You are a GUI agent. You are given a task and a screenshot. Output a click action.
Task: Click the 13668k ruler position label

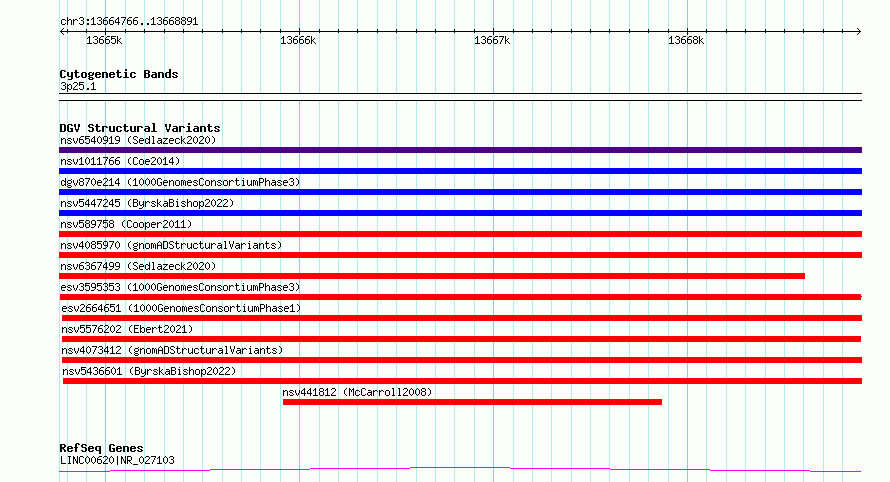pyautogui.click(x=686, y=40)
